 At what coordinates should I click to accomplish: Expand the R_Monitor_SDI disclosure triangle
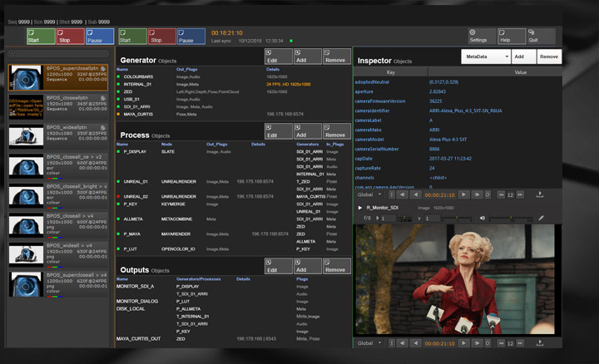pyautogui.click(x=359, y=207)
